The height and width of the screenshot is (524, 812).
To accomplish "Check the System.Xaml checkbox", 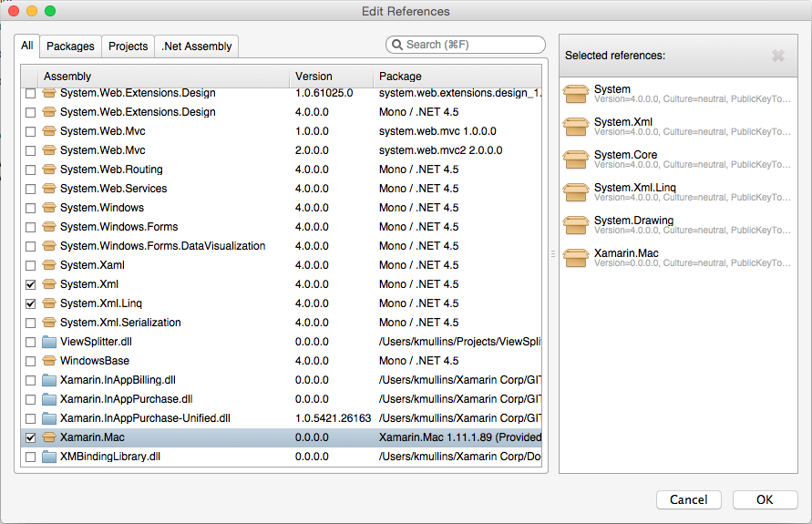I will pos(31,265).
